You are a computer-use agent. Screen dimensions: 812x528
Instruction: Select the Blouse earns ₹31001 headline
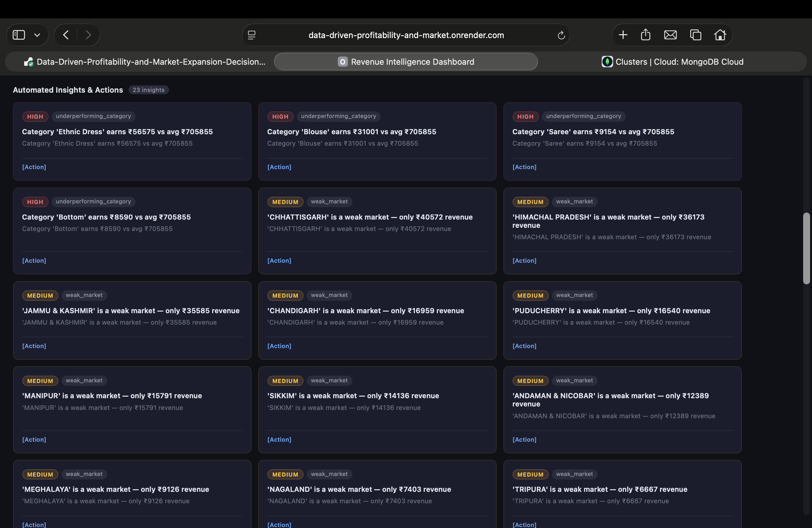point(352,132)
